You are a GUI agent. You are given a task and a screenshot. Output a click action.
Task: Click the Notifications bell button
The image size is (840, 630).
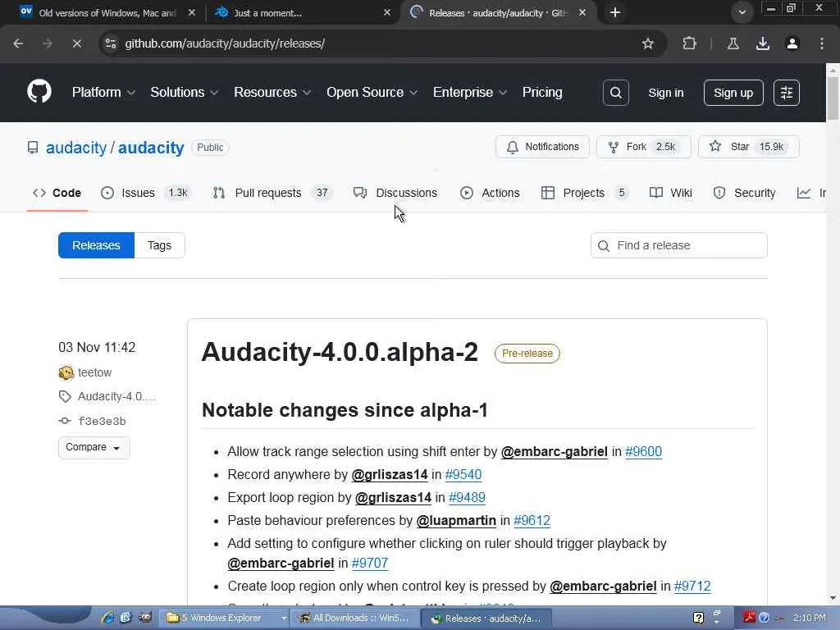542,147
